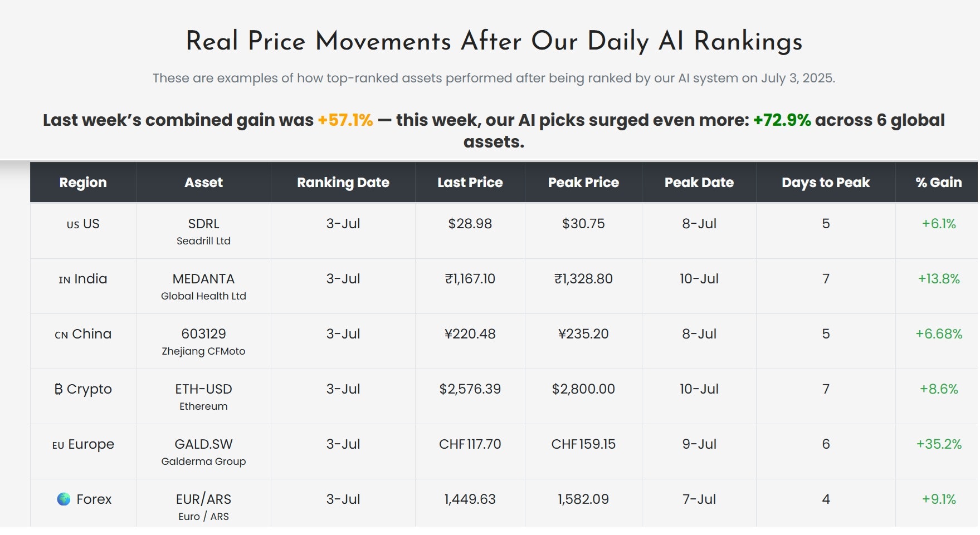
Task: Click the Bitcoin symbol next to Crypto
Action: (x=58, y=389)
